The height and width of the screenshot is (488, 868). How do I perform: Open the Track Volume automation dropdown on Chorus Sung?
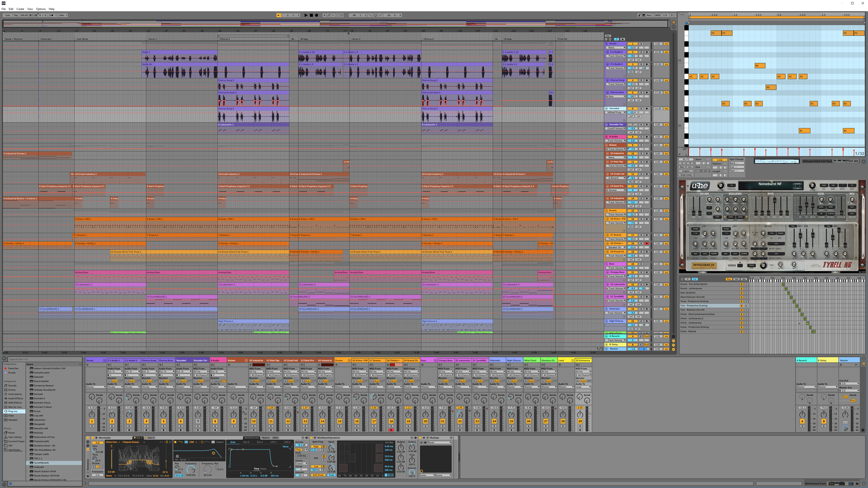616,84
